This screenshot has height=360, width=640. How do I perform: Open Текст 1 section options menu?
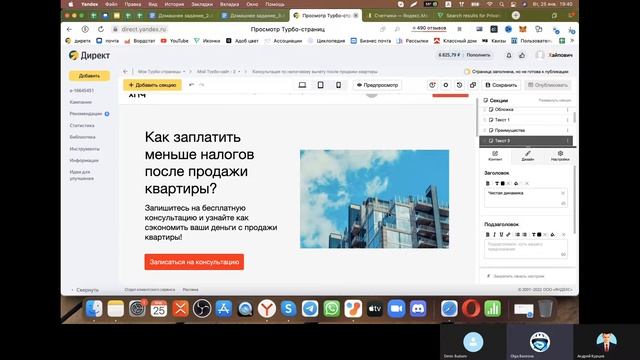click(x=567, y=120)
